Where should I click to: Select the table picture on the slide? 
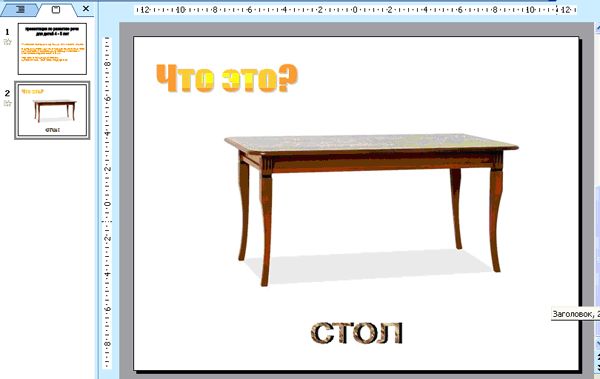(x=370, y=209)
